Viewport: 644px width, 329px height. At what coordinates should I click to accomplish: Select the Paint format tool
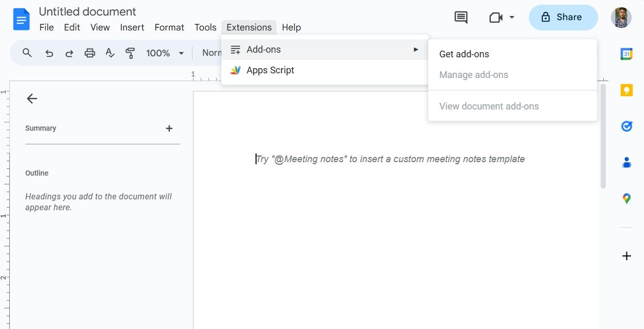point(130,53)
